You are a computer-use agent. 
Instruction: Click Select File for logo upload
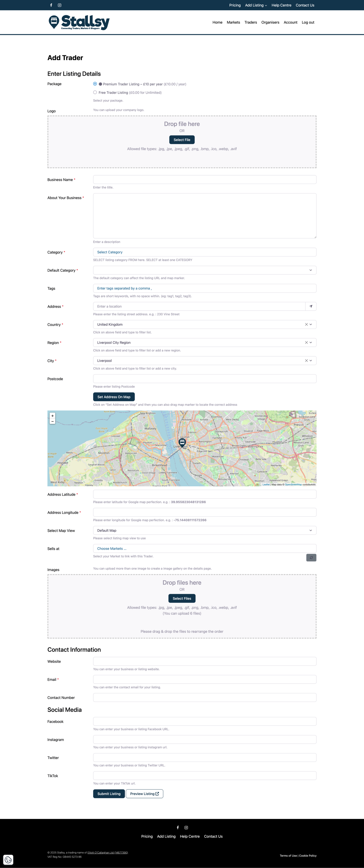click(182, 140)
